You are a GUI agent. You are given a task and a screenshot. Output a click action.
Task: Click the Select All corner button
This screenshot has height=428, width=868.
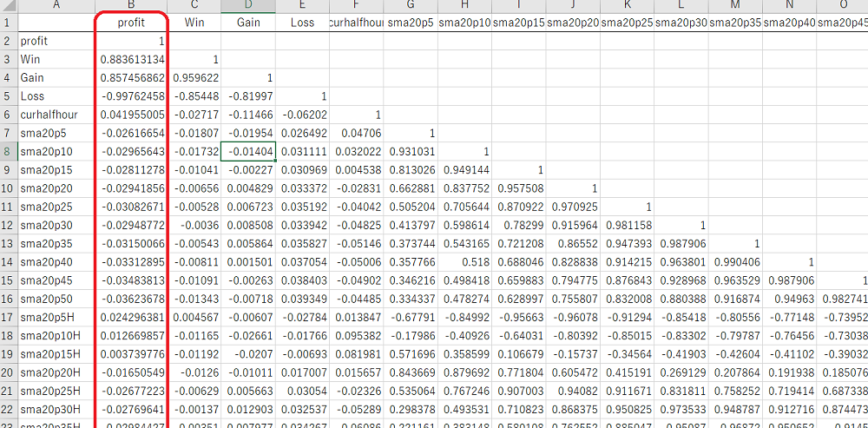[x=9, y=7]
